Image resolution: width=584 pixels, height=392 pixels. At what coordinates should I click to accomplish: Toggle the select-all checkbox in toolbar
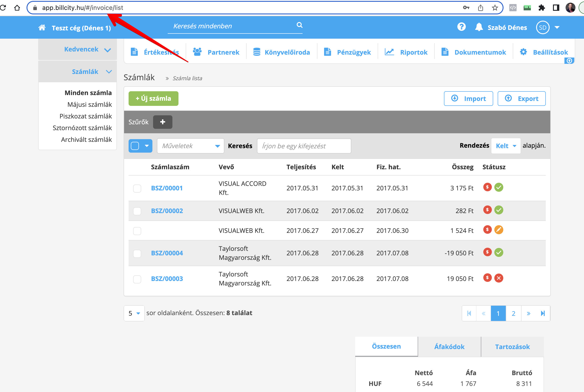click(135, 146)
